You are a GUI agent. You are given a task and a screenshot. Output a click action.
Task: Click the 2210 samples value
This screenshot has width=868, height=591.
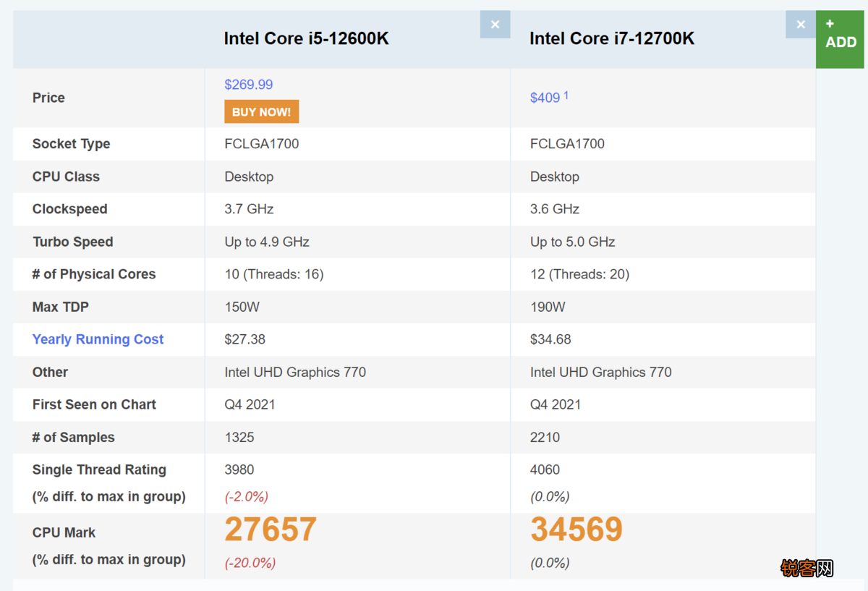tap(545, 438)
